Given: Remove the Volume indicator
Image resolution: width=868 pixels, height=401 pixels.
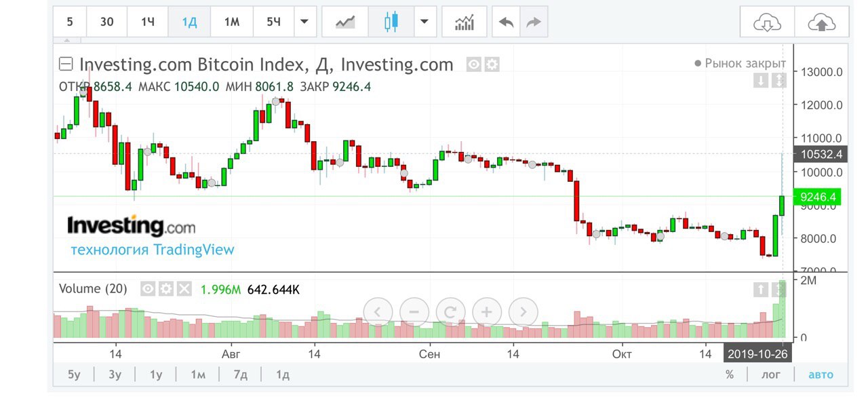Looking at the screenshot, I should (184, 289).
